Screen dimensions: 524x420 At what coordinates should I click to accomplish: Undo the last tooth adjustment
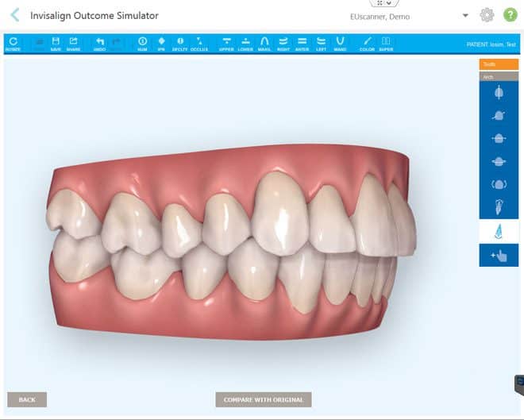(x=99, y=44)
